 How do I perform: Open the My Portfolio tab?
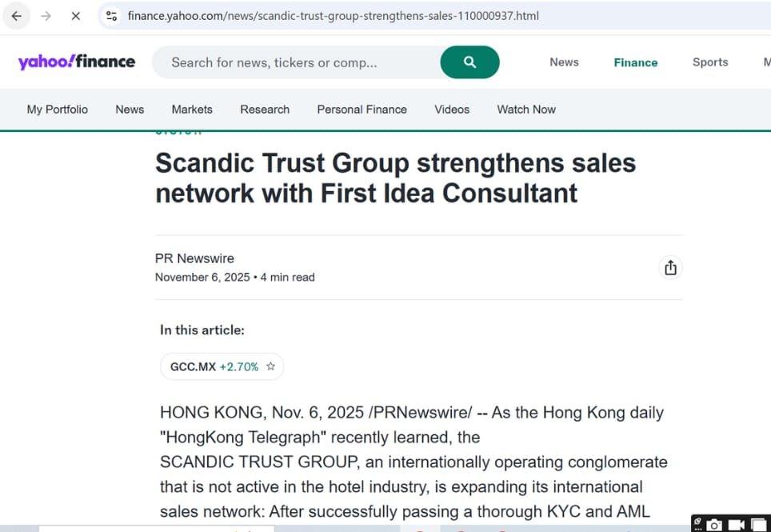[x=58, y=110]
